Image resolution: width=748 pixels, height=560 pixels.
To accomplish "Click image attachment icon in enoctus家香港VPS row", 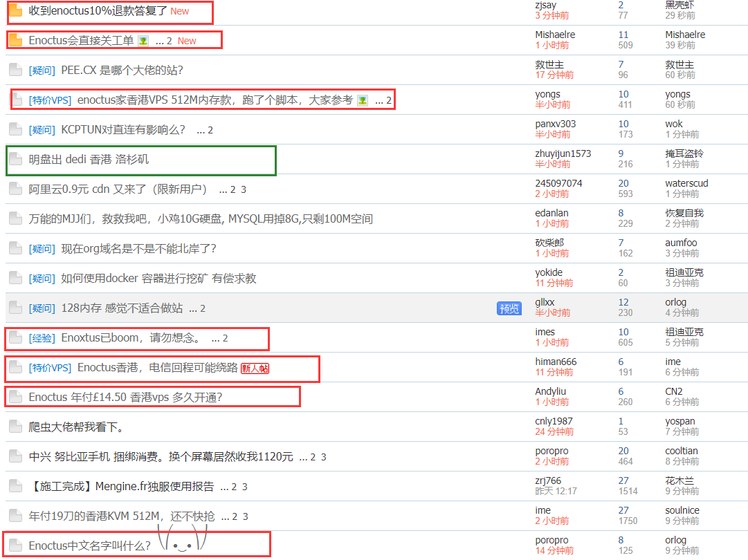I will point(363,100).
